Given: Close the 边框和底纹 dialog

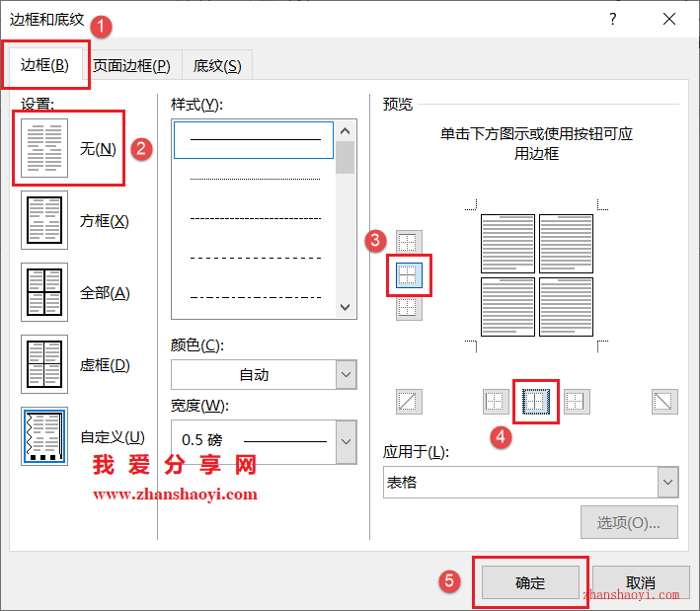Looking at the screenshot, I should click(x=669, y=19).
